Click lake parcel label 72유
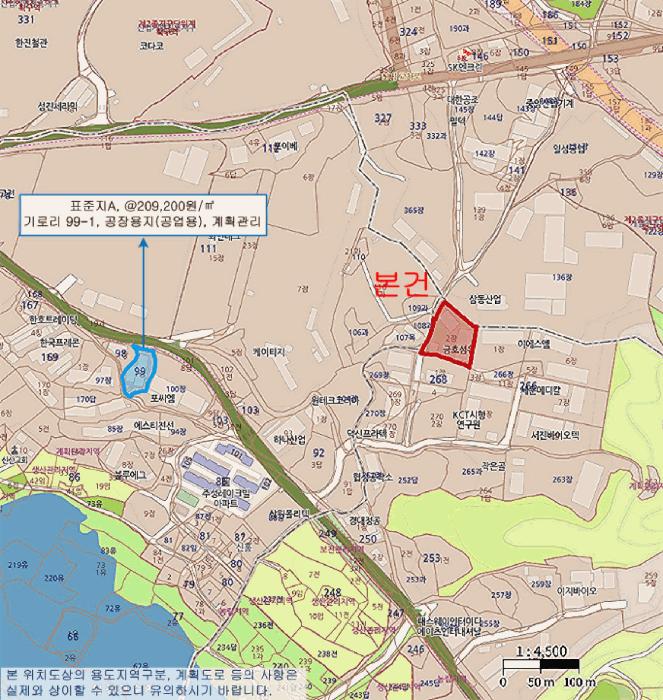Screen dimensions: 663x700 coord(113,608)
